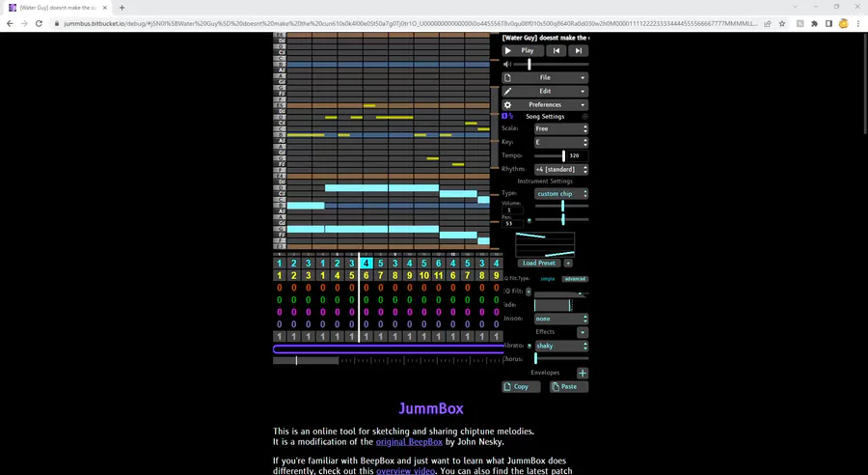
Task: Open Vibrato dropdown showing shaky
Action: click(x=560, y=346)
